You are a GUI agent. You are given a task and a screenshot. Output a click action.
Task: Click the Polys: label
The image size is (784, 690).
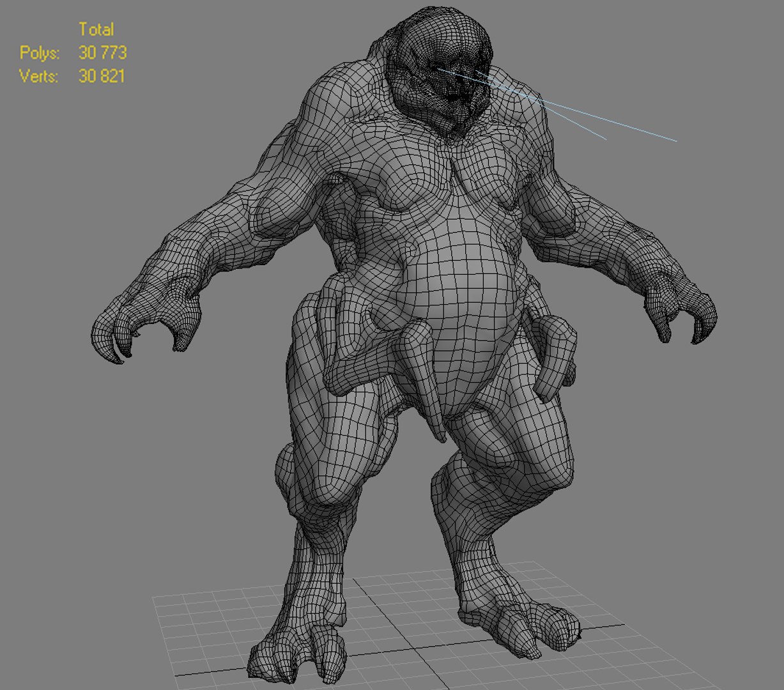click(40, 52)
